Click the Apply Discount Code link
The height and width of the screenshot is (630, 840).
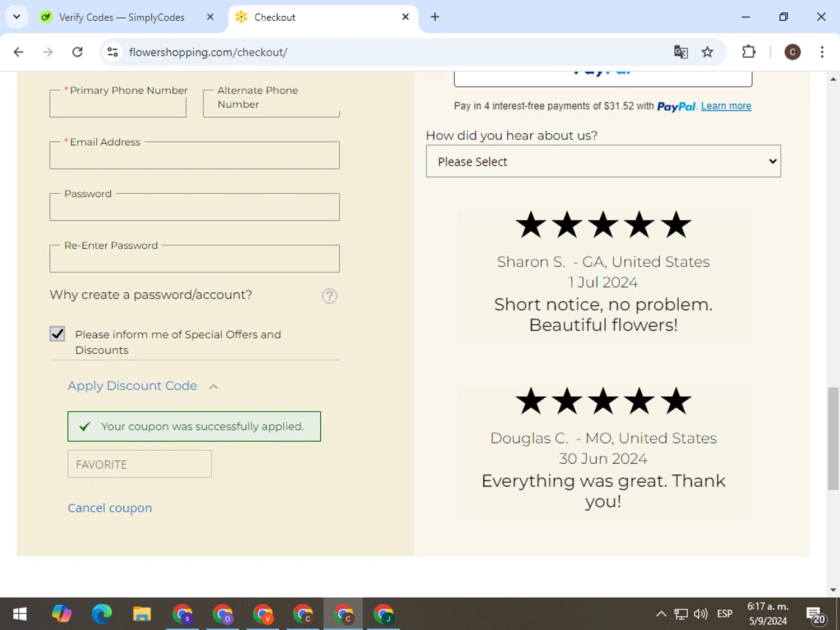pos(132,386)
